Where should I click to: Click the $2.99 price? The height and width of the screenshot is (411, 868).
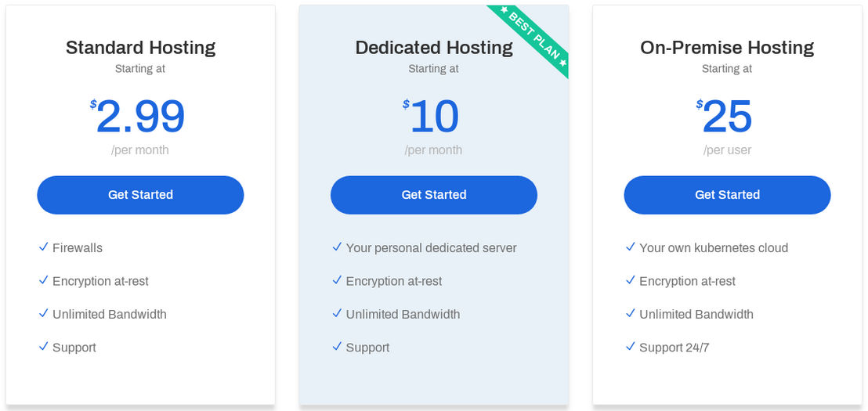pos(137,116)
